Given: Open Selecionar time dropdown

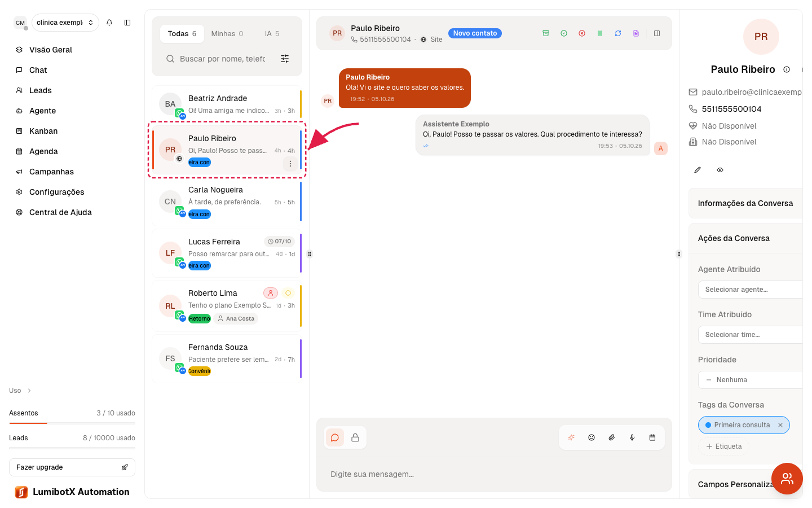Looking at the screenshot, I should coord(750,335).
